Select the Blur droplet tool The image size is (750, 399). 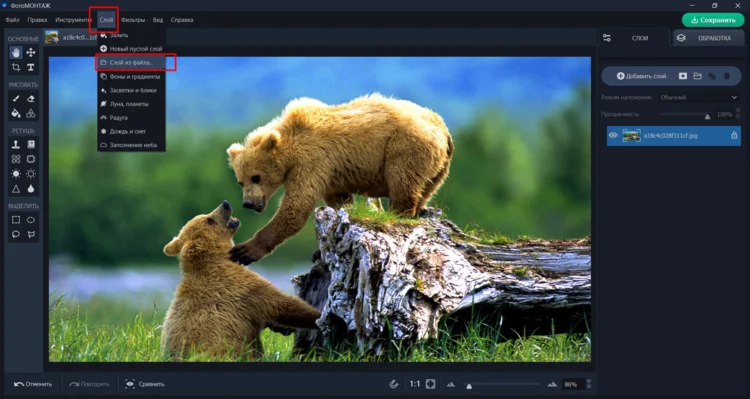(x=31, y=188)
